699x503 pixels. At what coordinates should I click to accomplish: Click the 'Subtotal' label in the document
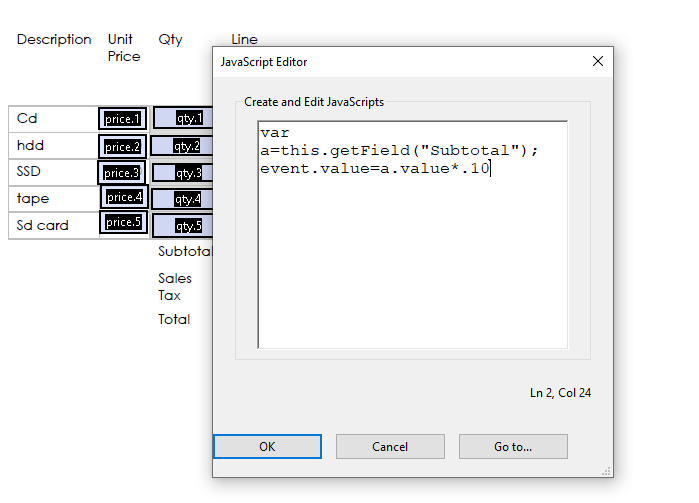[185, 251]
